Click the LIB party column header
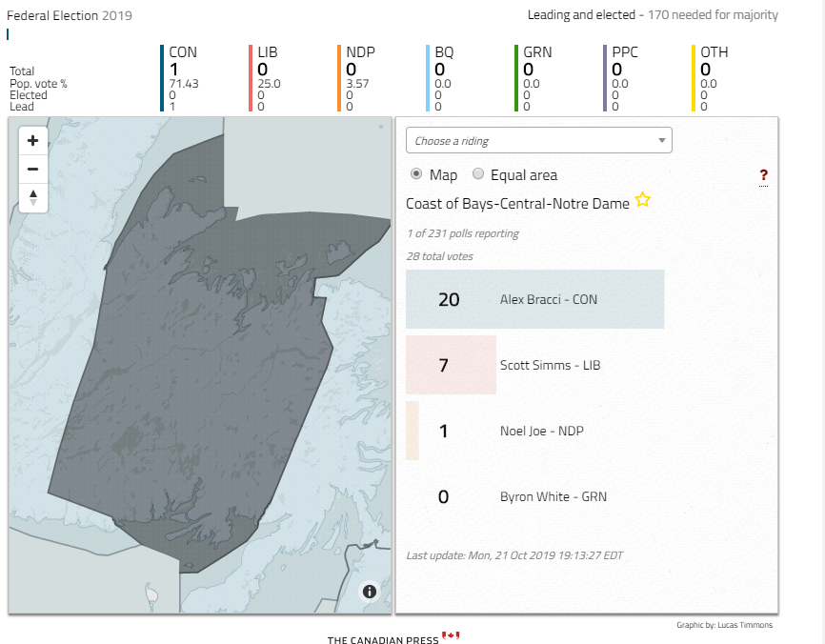 [268, 52]
